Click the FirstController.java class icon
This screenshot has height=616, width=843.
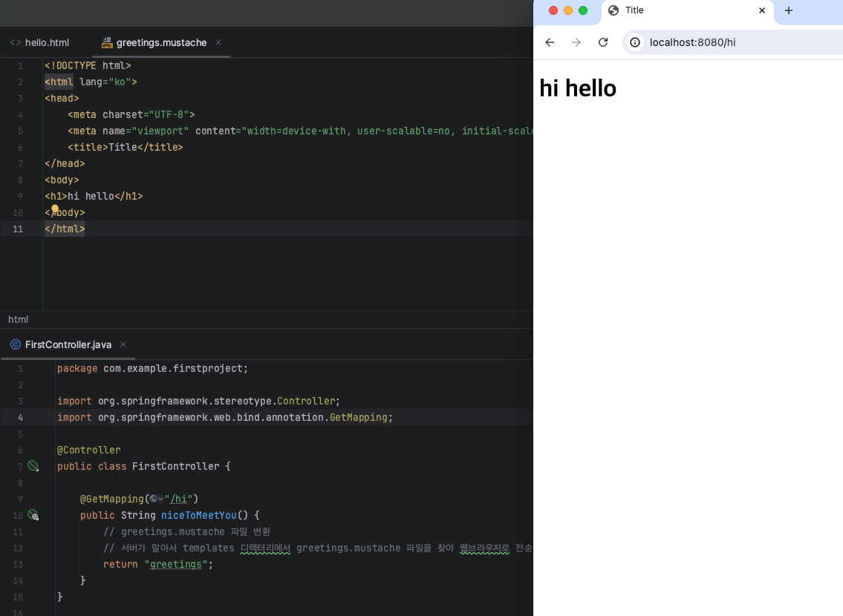pyautogui.click(x=16, y=345)
